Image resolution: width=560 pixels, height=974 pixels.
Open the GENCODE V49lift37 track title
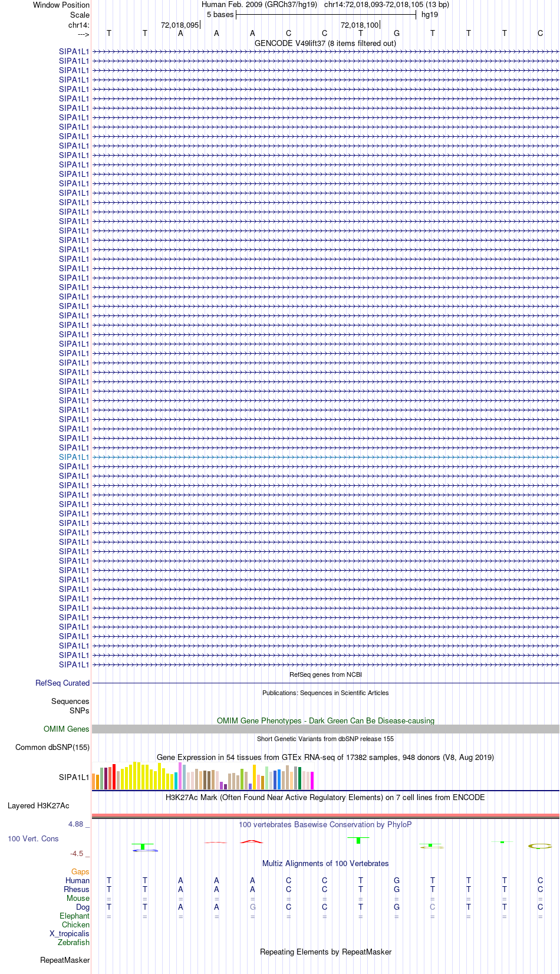[325, 43]
